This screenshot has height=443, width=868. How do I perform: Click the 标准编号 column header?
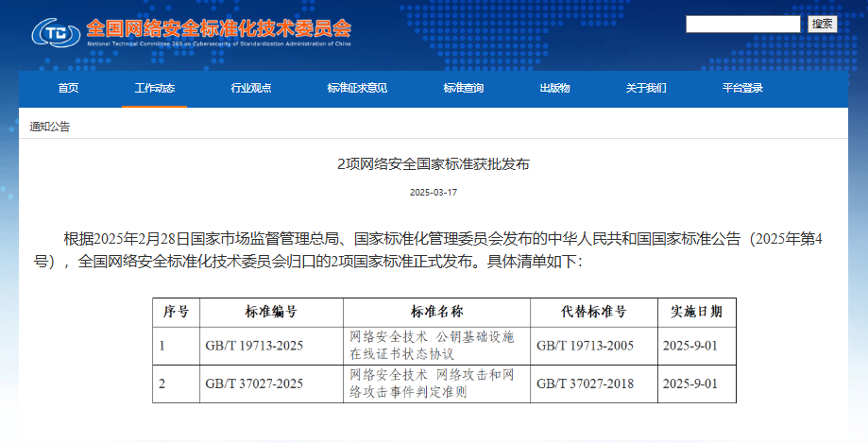coord(271,313)
